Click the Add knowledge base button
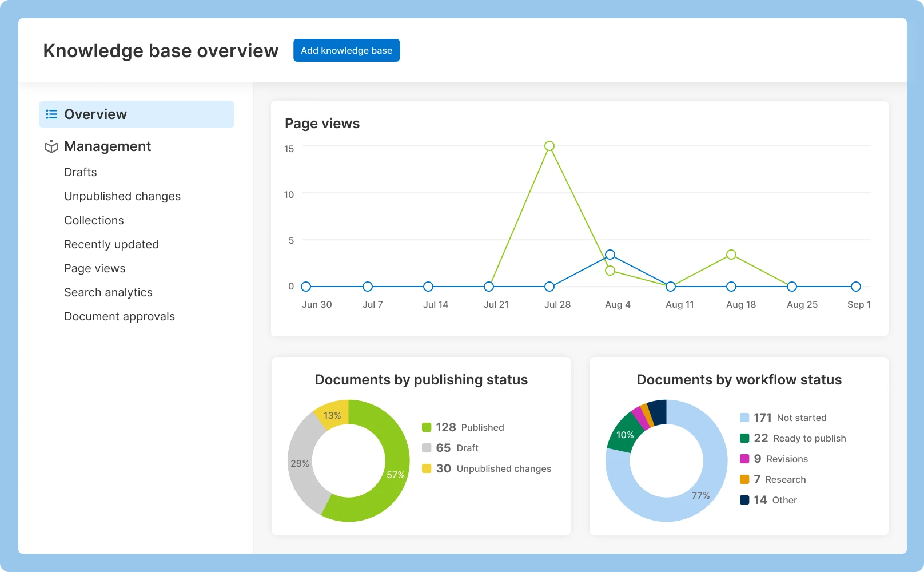The width and height of the screenshot is (924, 572). tap(346, 50)
